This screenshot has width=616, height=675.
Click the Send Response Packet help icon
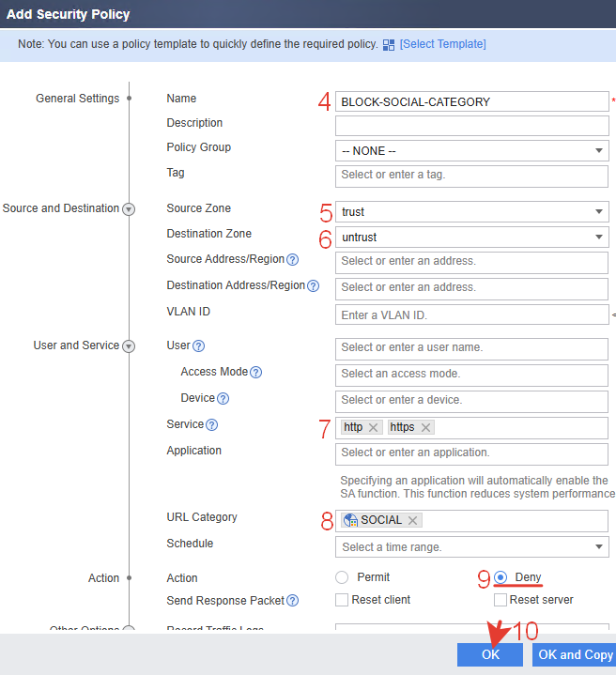click(x=293, y=601)
